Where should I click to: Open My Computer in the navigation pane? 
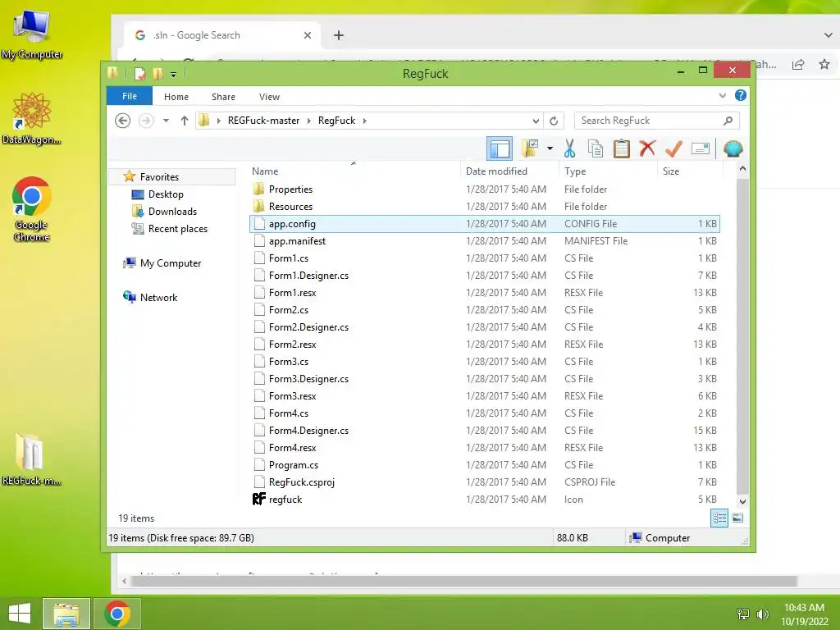171,263
